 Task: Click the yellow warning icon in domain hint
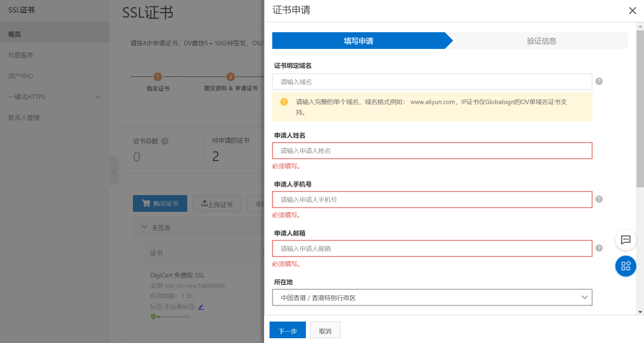(284, 102)
